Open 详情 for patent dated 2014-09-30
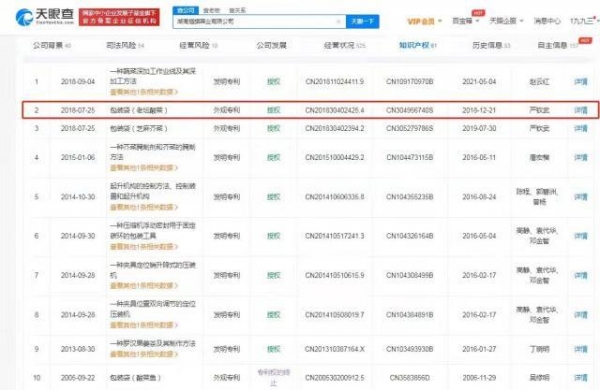This screenshot has width=600, height=390. point(580,236)
